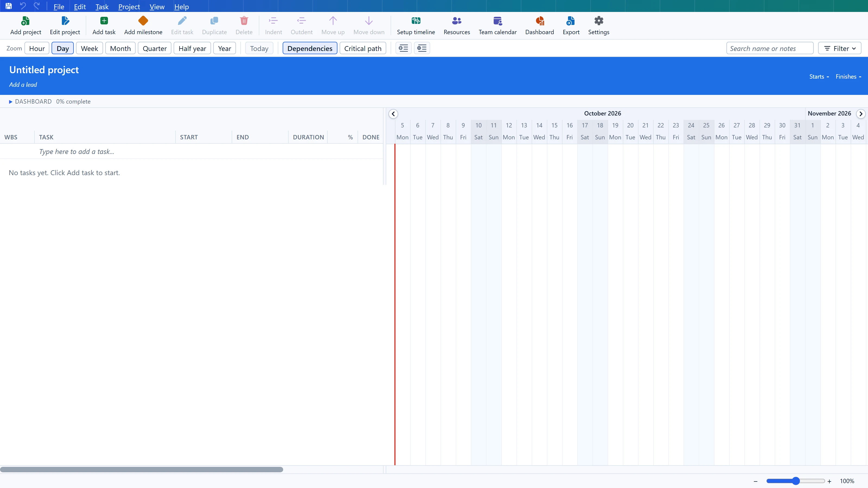Click the Add a lead link
Image resolution: width=868 pixels, height=488 pixels.
pyautogui.click(x=23, y=85)
